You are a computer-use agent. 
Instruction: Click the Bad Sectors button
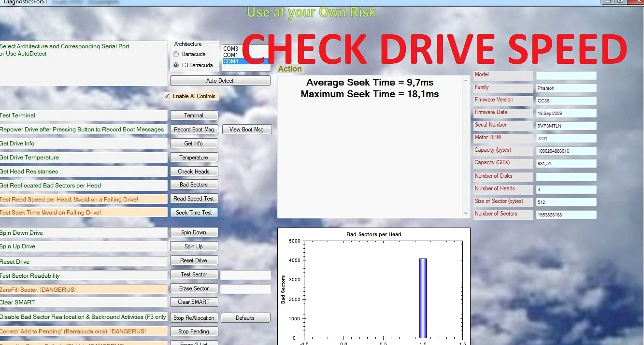pyautogui.click(x=194, y=185)
